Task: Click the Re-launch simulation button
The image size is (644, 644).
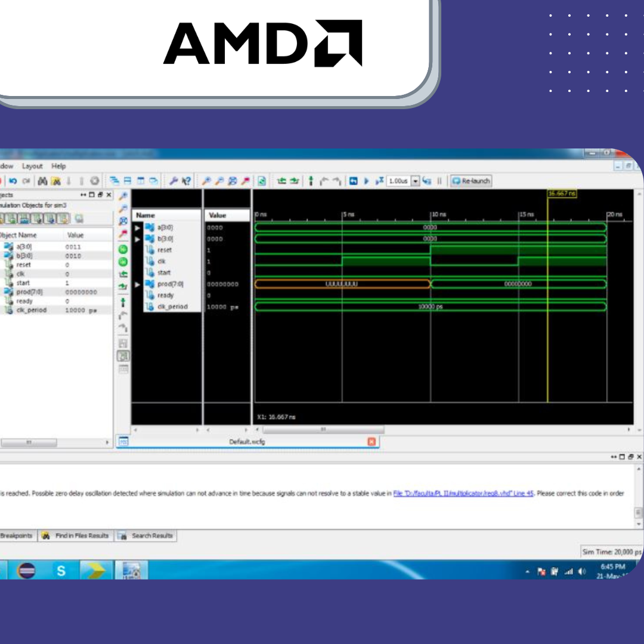Action: click(x=471, y=181)
